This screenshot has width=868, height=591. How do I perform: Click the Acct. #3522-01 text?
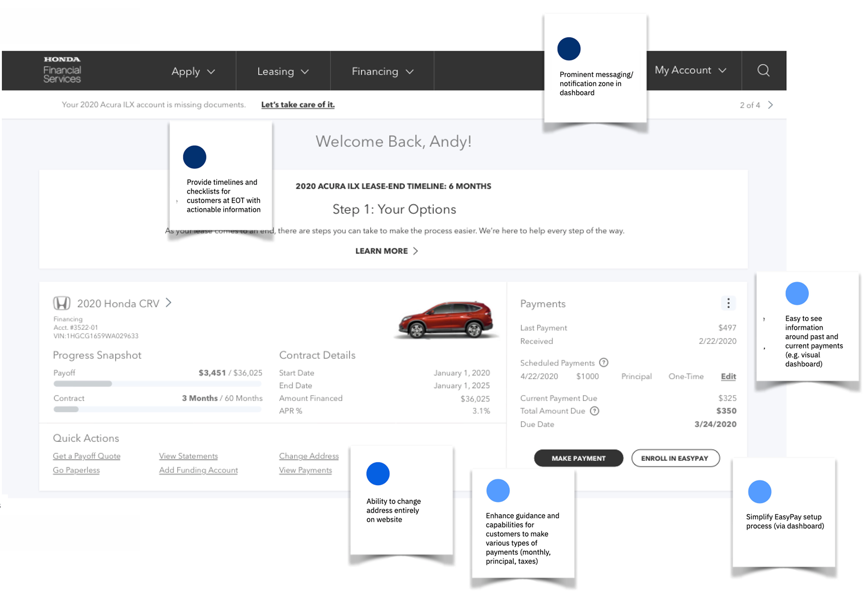pos(75,327)
